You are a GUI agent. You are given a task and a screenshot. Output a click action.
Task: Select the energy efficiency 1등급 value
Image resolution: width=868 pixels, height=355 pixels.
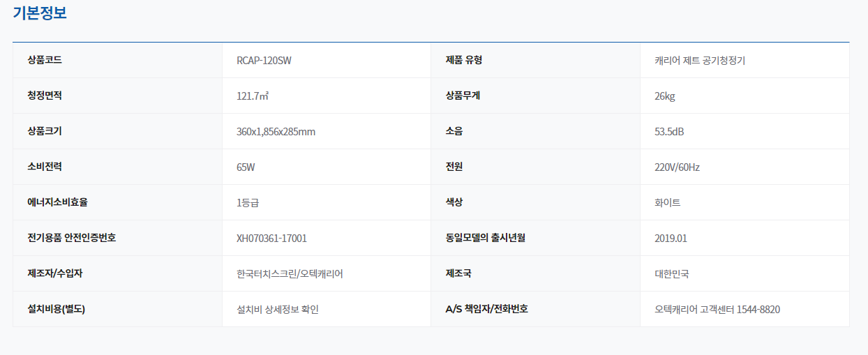[248, 203]
